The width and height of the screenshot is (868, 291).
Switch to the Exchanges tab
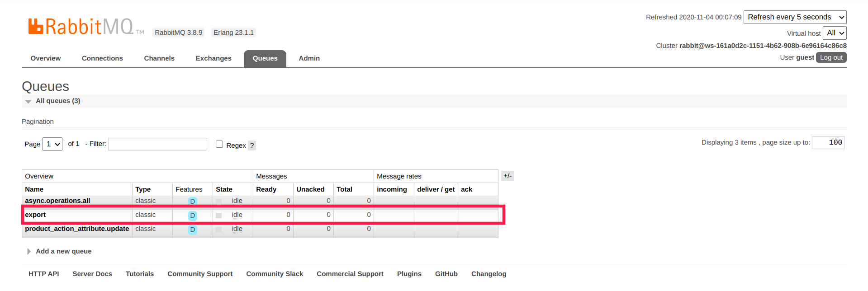click(213, 58)
